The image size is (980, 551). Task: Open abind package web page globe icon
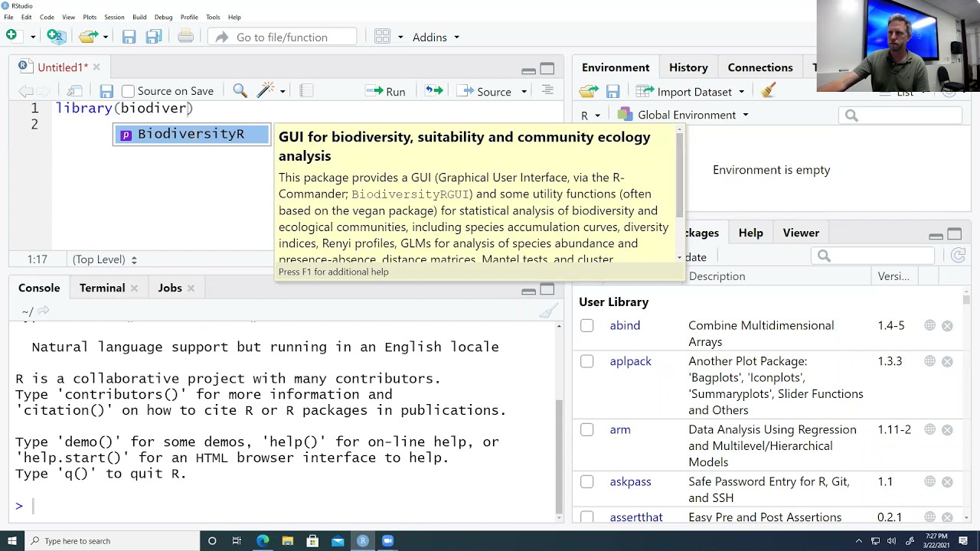coord(929,325)
